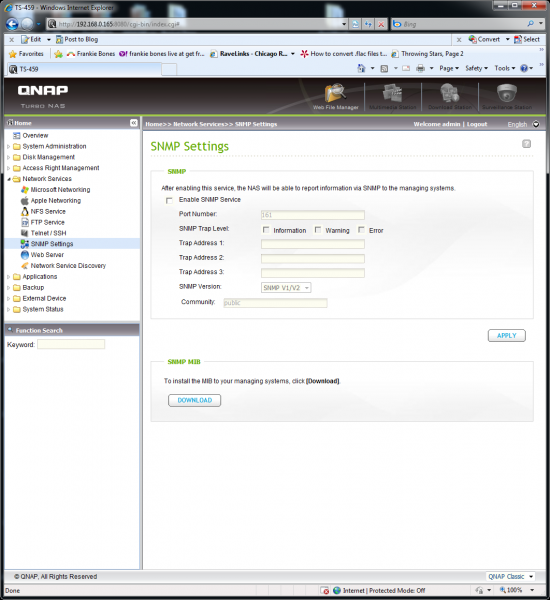Click the Home breadcrumb link
This screenshot has width=550, height=600.
[x=153, y=124]
